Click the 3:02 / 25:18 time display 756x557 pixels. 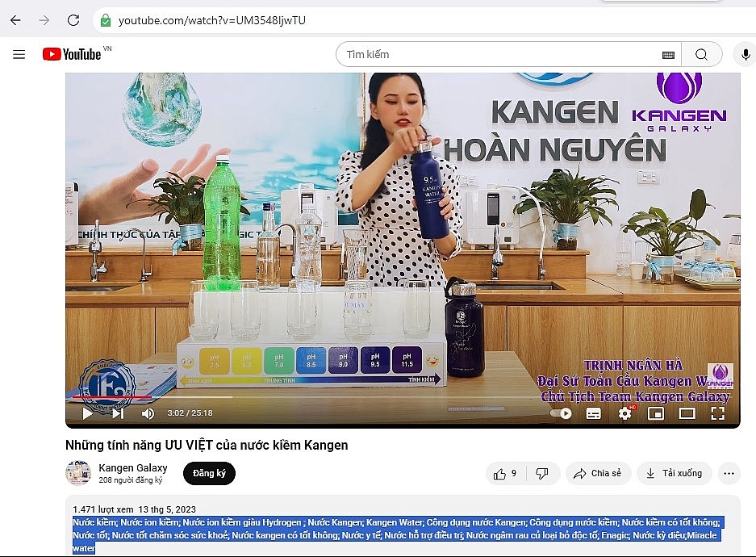[190, 413]
